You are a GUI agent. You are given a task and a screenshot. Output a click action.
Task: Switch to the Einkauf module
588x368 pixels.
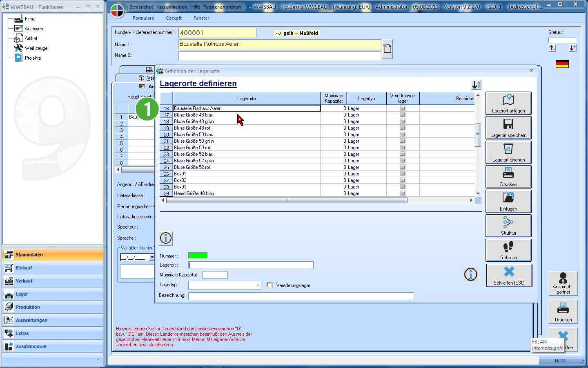point(52,268)
